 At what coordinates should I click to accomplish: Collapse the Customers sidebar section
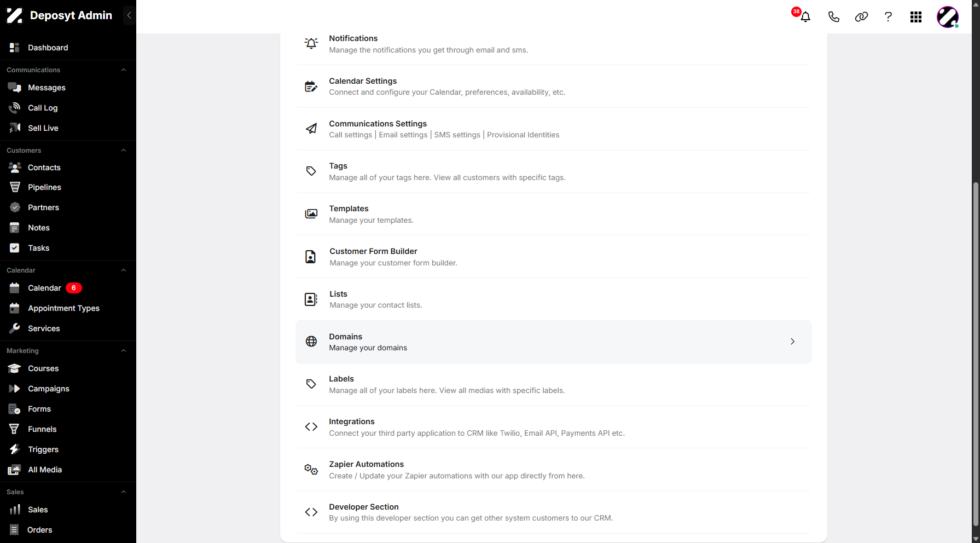[x=124, y=151]
